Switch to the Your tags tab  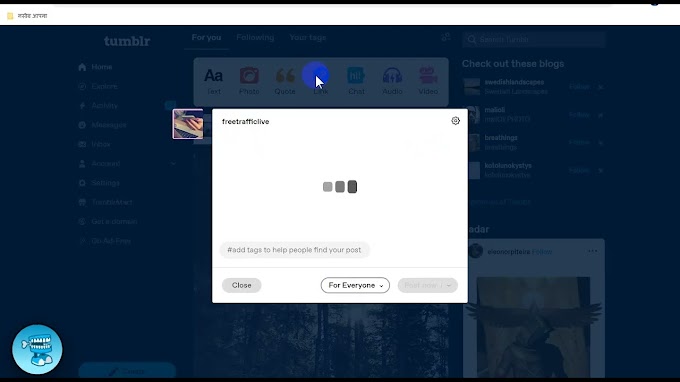tap(308, 38)
